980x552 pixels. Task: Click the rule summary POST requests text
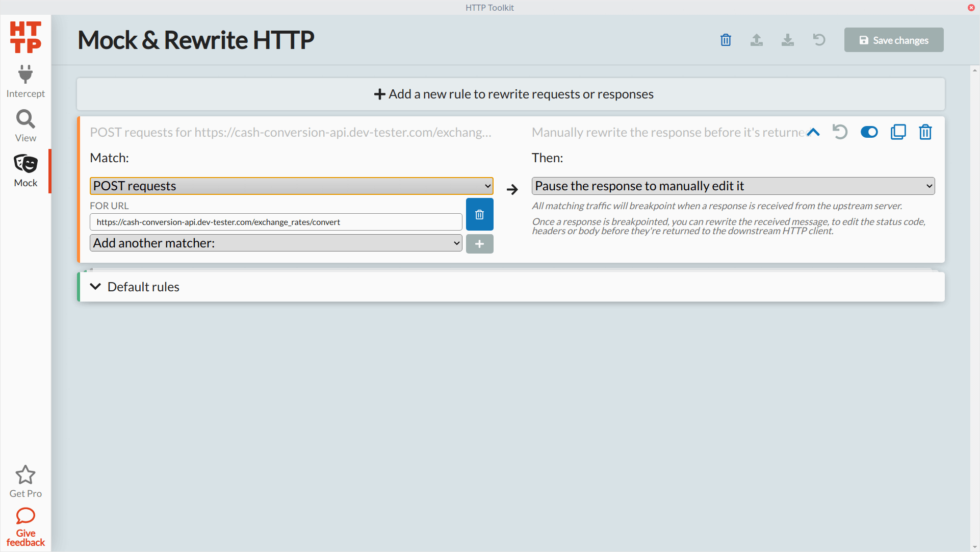[291, 133]
